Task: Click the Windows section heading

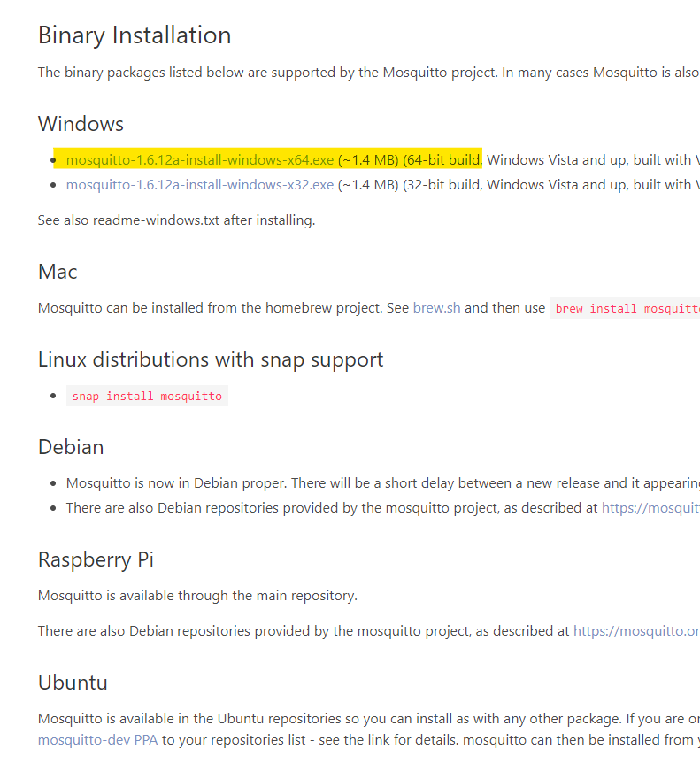Action: [x=81, y=124]
